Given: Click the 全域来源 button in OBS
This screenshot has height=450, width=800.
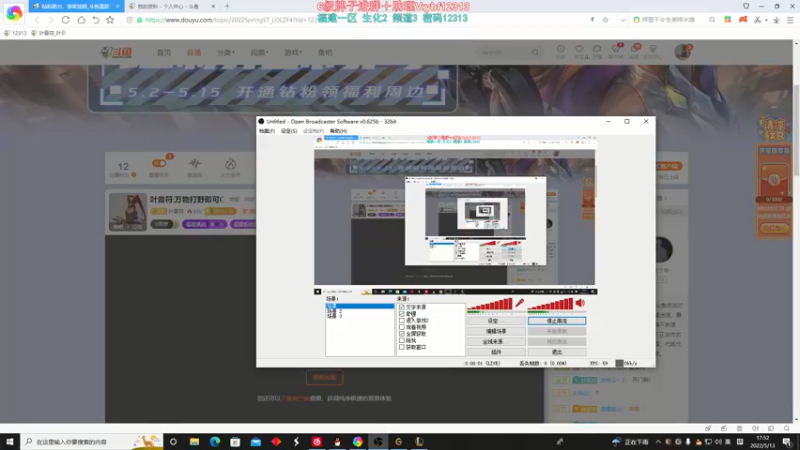Looking at the screenshot, I should pos(496,341).
